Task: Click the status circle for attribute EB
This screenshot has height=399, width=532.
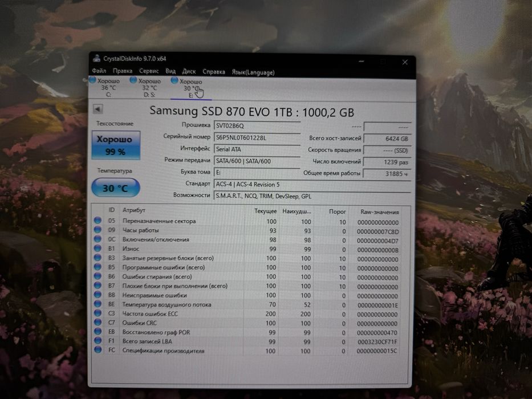Action: 98,331
